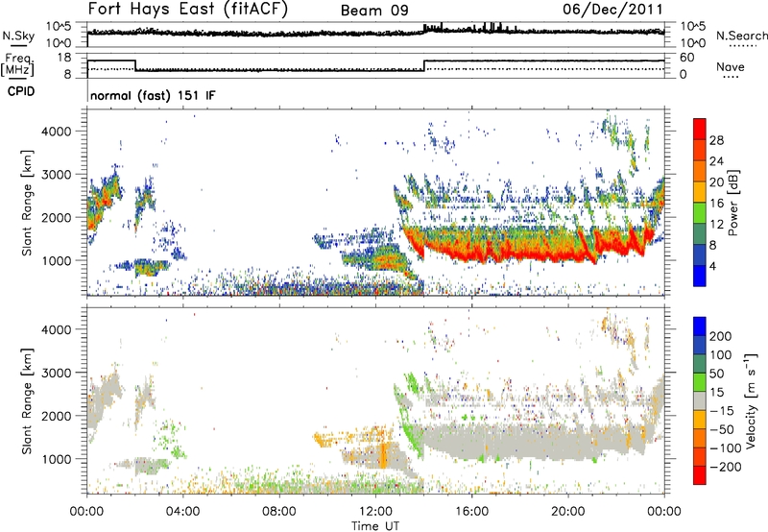The image size is (768, 532).
Task: Click the '-15' velocity colorbar tick label
Action: pyautogui.click(x=722, y=410)
